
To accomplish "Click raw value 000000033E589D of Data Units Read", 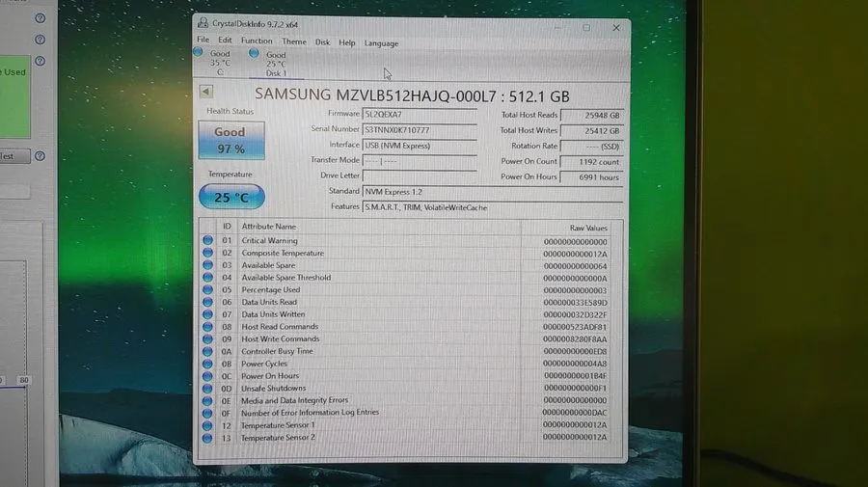I will [x=575, y=303].
